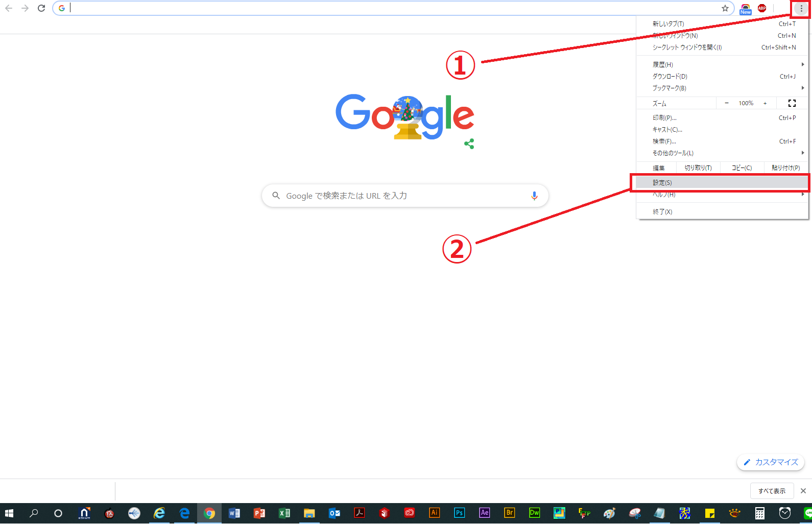Open the Windows Start menu

click(x=9, y=513)
